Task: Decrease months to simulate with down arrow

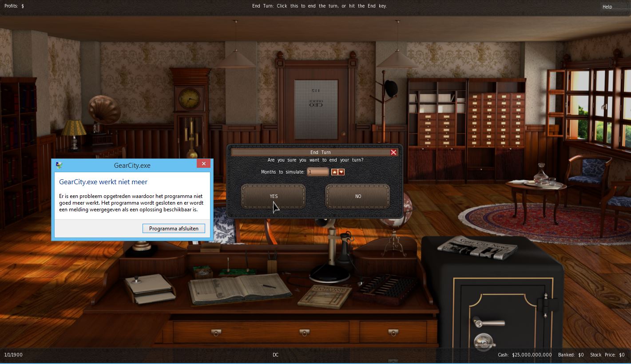Action: click(x=341, y=172)
